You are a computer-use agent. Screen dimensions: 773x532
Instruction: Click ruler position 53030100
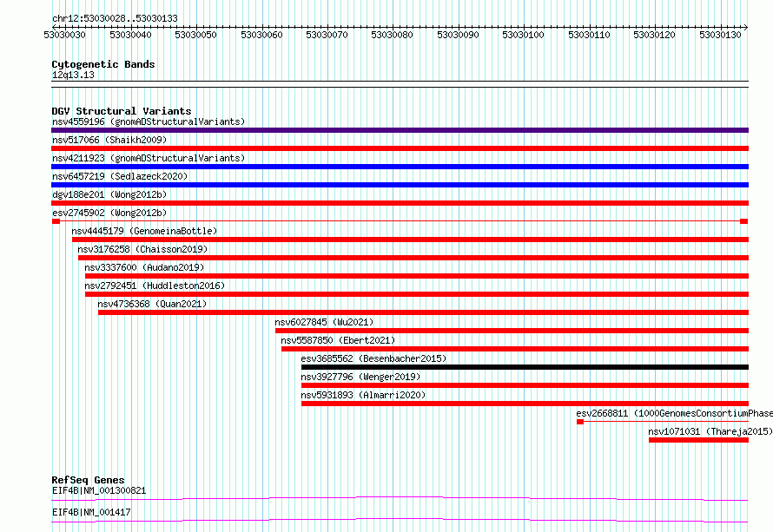[523, 35]
